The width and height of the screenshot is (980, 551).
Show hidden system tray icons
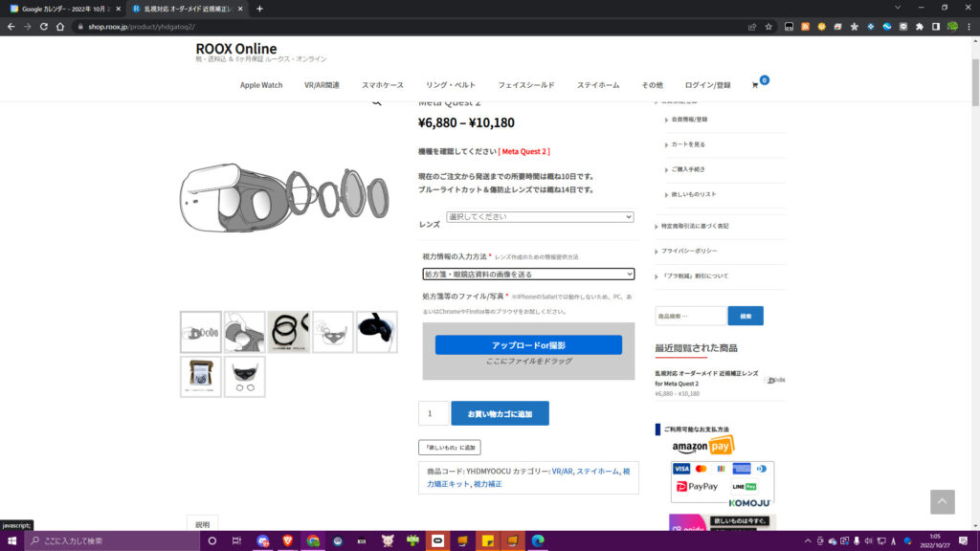point(808,541)
